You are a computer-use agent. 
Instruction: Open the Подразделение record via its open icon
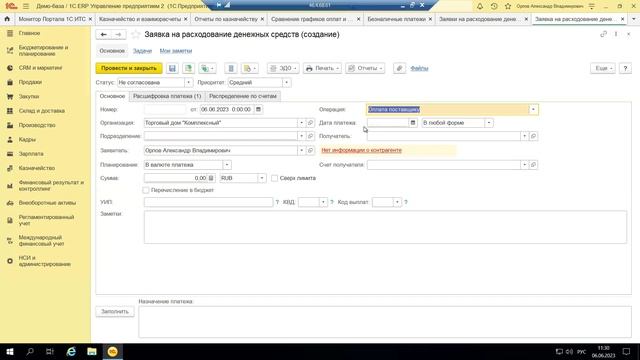pyautogui.click(x=310, y=136)
